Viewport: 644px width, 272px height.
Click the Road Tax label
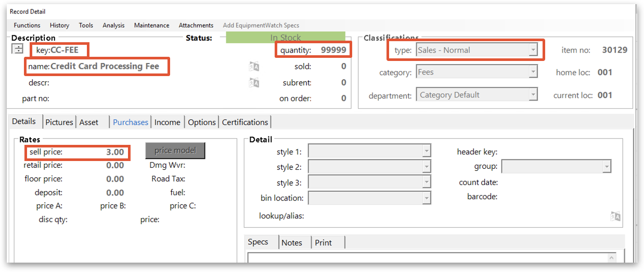[169, 179]
